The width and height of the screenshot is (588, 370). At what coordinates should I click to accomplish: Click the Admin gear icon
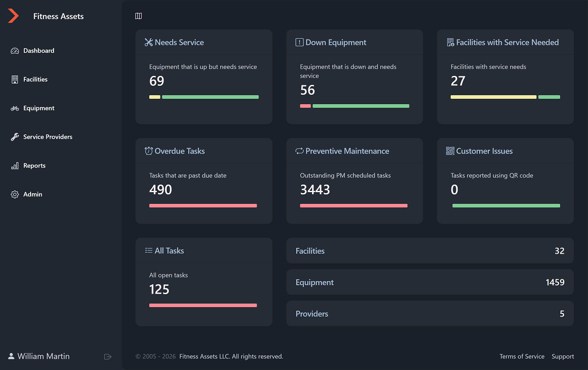point(15,194)
